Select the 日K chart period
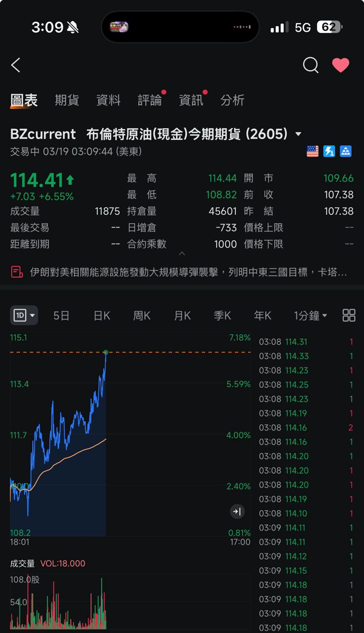The width and height of the screenshot is (364, 633). click(x=102, y=316)
